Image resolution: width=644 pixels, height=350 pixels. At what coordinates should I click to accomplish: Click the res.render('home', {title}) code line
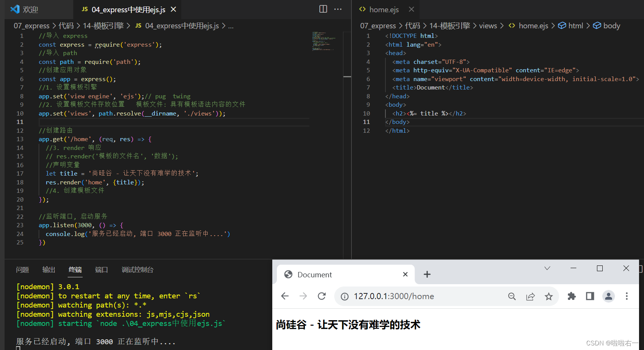[x=95, y=182]
